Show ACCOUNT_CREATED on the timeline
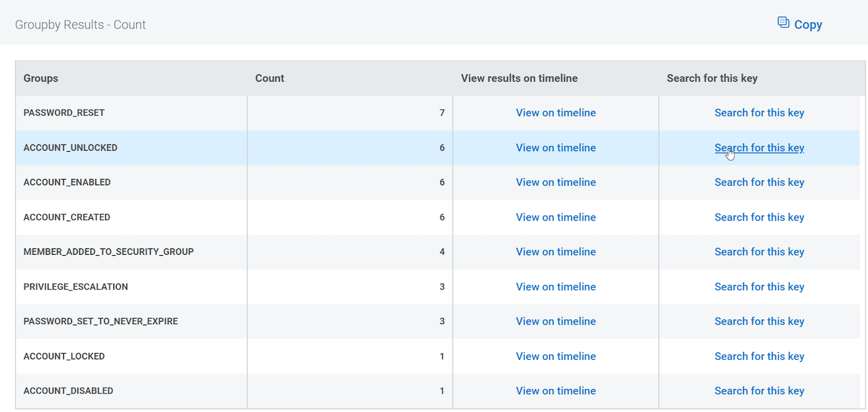This screenshot has height=412, width=868. [556, 217]
